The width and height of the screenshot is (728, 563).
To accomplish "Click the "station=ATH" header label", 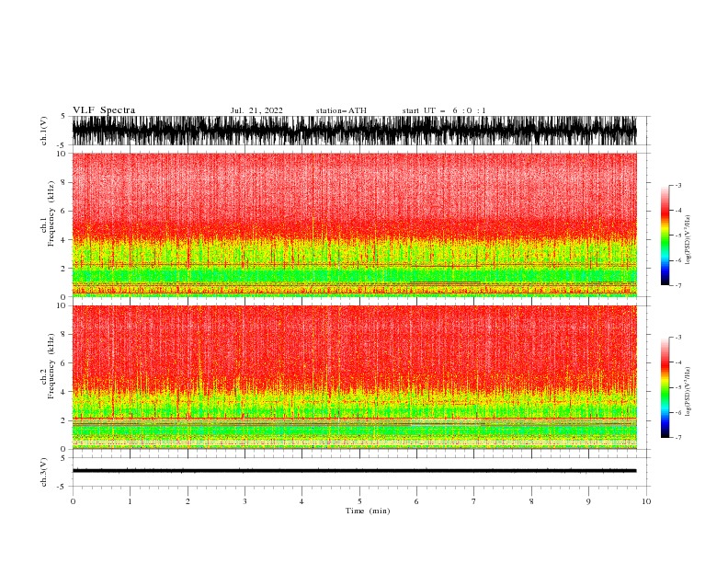I will click(x=341, y=110).
